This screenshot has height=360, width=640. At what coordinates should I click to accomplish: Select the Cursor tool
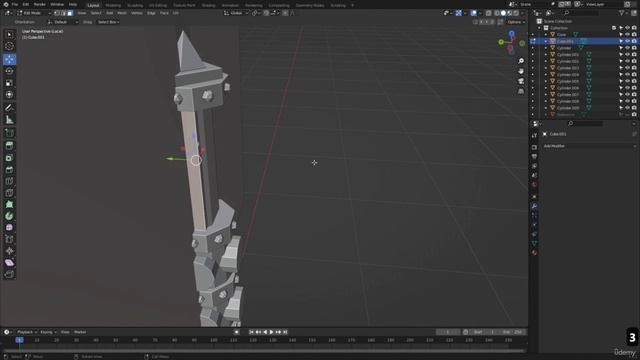(x=9, y=47)
